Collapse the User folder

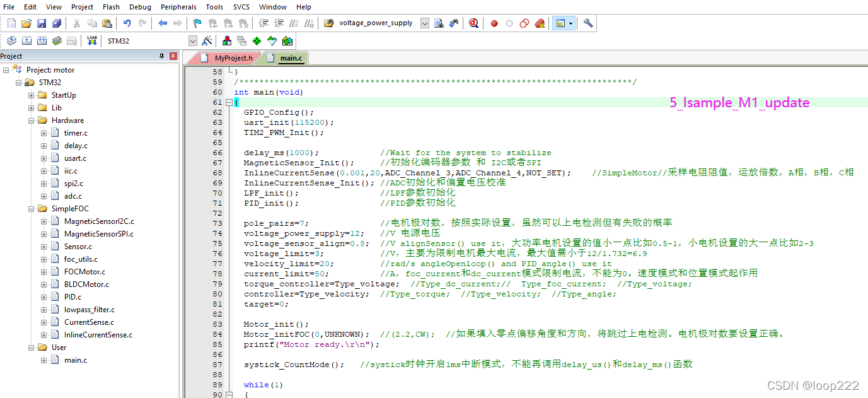pos(32,348)
